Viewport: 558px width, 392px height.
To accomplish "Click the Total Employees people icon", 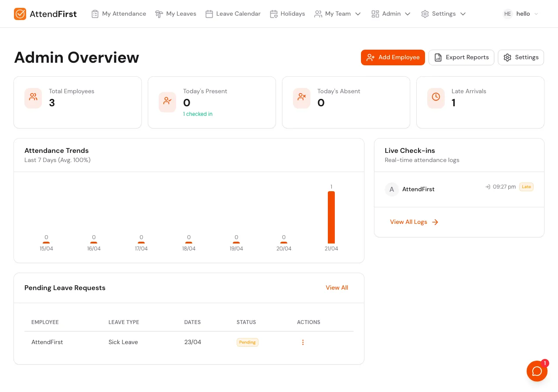I will coord(33,98).
